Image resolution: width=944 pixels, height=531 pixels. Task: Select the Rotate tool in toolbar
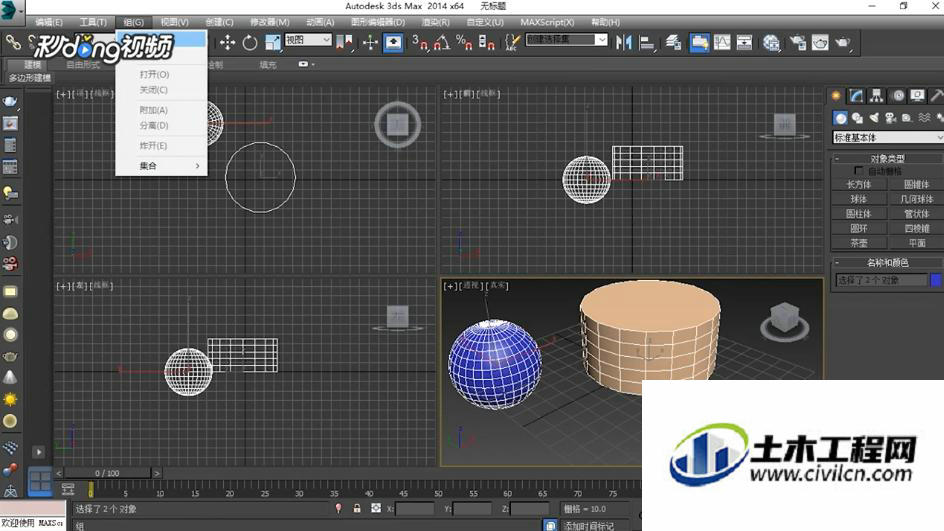[249, 42]
